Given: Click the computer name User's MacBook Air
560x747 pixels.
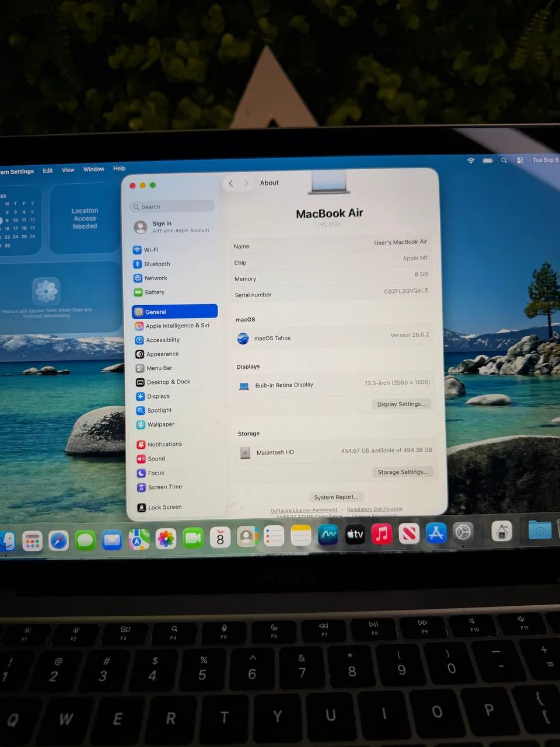Looking at the screenshot, I should tap(401, 242).
